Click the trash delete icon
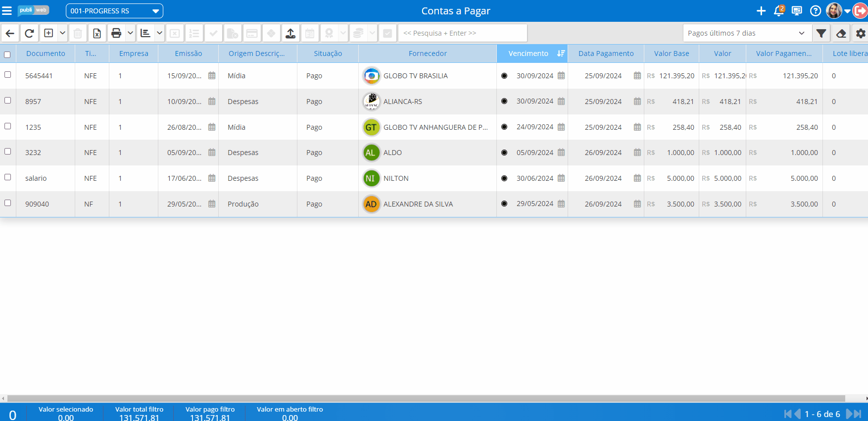This screenshot has height=421, width=868. 78,33
